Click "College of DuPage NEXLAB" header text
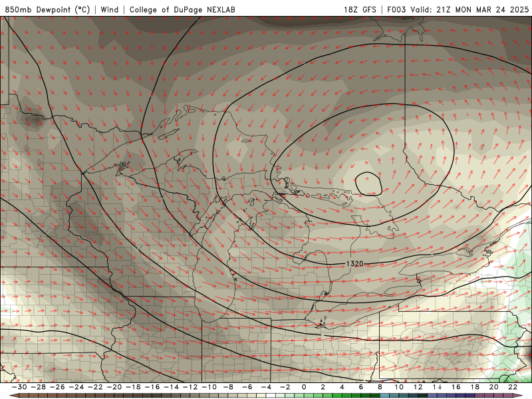Image resolution: width=532 pixels, height=399 pixels. 182,10
